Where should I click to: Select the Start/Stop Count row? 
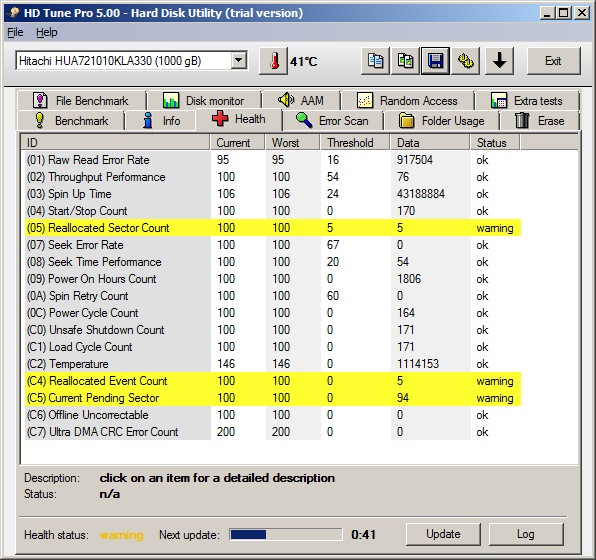click(x=273, y=211)
